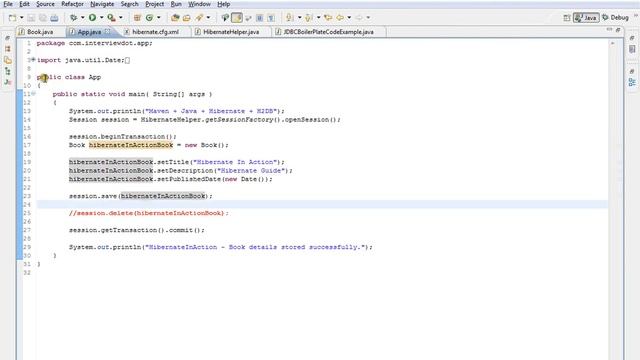Click the Save toolbar icon

pos(31,18)
